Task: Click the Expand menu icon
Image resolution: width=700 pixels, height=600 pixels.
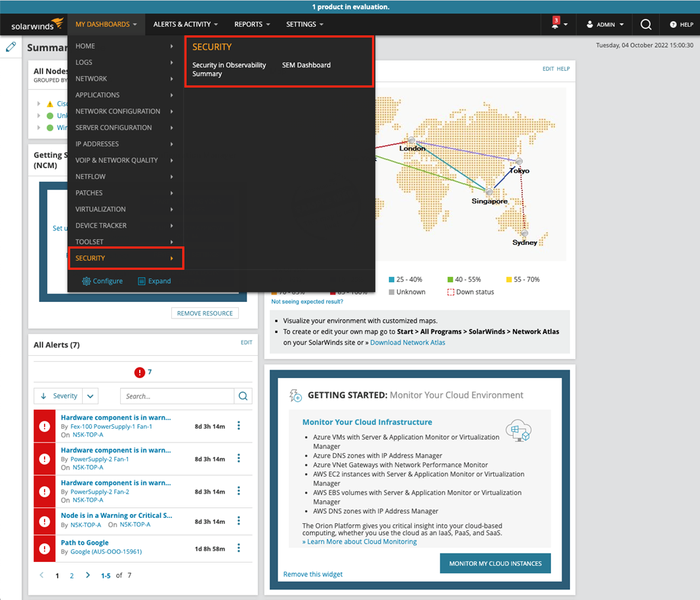Action: pos(142,281)
